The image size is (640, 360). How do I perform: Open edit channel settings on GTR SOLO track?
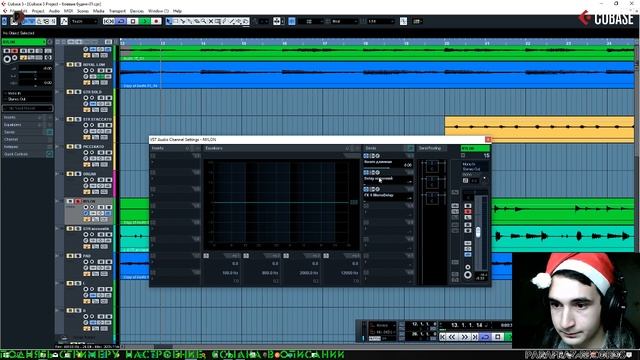coord(86,104)
